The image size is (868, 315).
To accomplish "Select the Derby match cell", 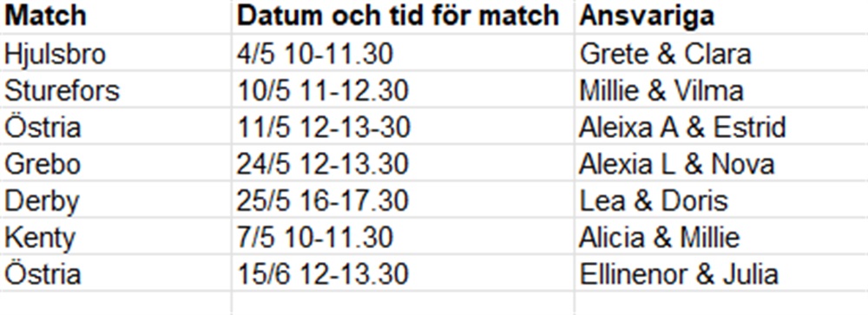I will click(115, 200).
